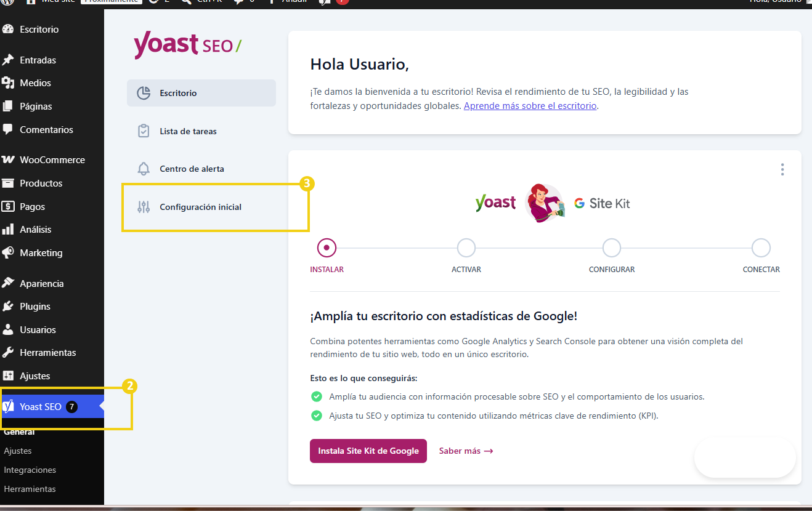Open Herramientas under the Yoast SEO submenu
Image resolution: width=812 pixels, height=511 pixels.
pos(30,489)
